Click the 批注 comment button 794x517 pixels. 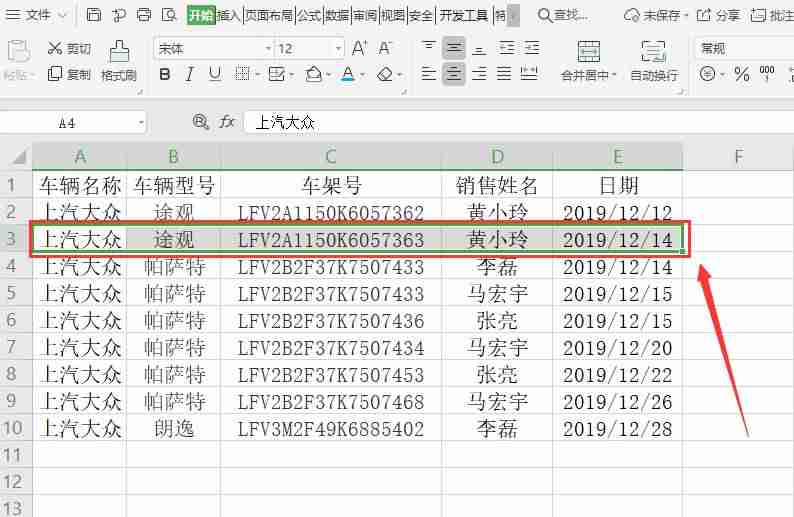pyautogui.click(x=772, y=15)
